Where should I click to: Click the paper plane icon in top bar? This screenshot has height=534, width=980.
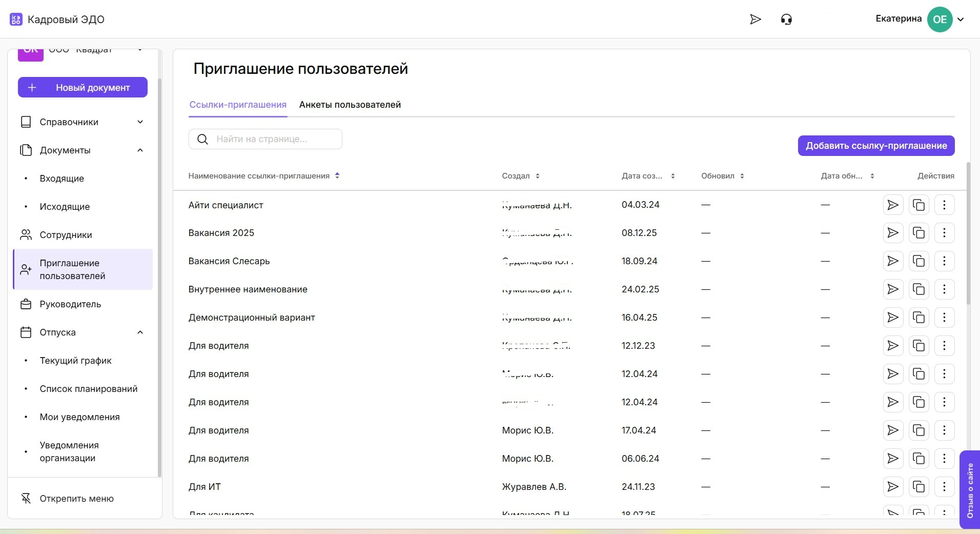pos(755,19)
